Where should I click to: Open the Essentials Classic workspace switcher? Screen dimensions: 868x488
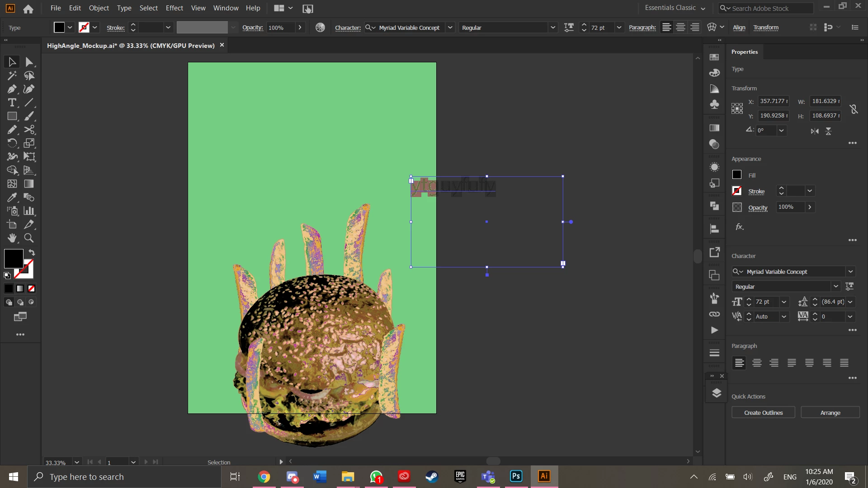(675, 8)
